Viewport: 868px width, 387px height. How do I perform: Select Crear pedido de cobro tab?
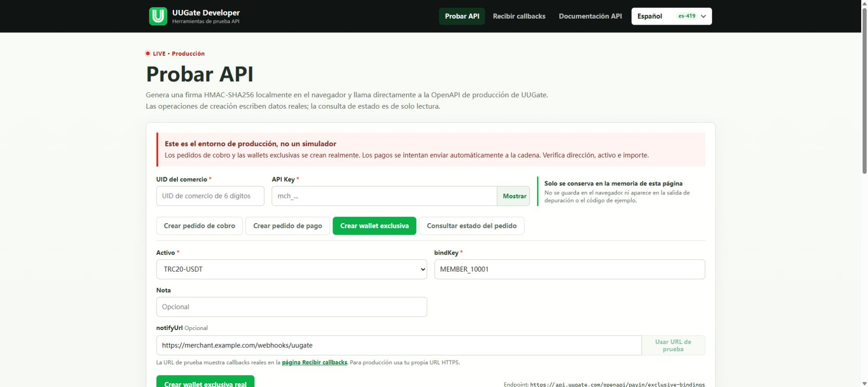pyautogui.click(x=199, y=226)
